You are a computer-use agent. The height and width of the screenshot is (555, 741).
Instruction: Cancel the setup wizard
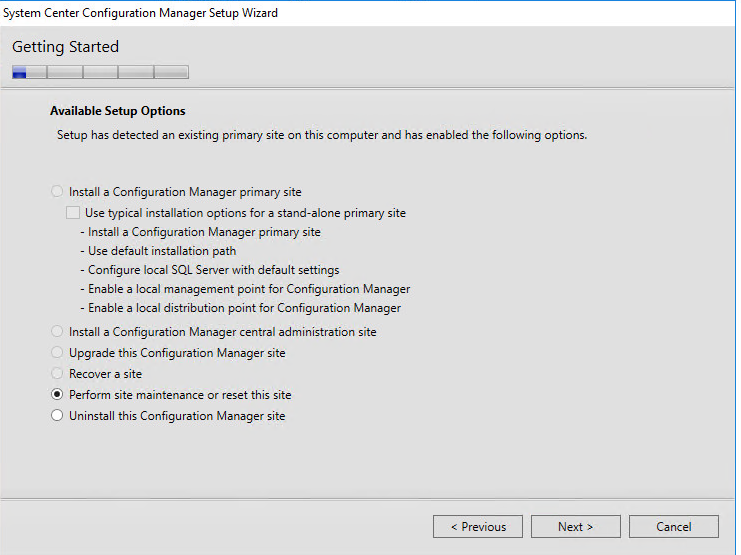[x=674, y=527]
